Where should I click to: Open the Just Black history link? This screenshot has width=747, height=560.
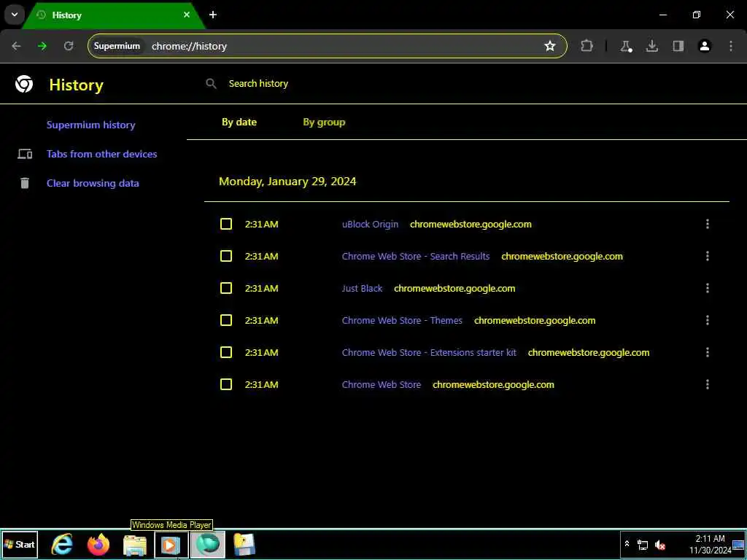click(x=362, y=288)
